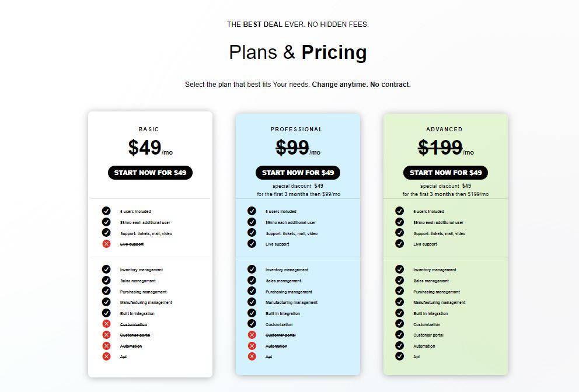The height and width of the screenshot is (392, 579).
Task: Click the Advanced plan Start Now For $49 button
Action: pos(445,173)
